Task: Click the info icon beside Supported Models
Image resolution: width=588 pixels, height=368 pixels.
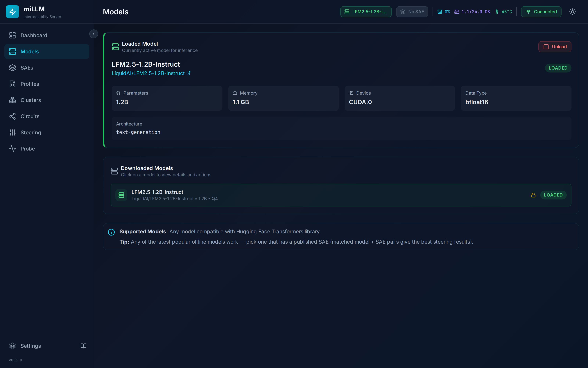Action: 111,232
